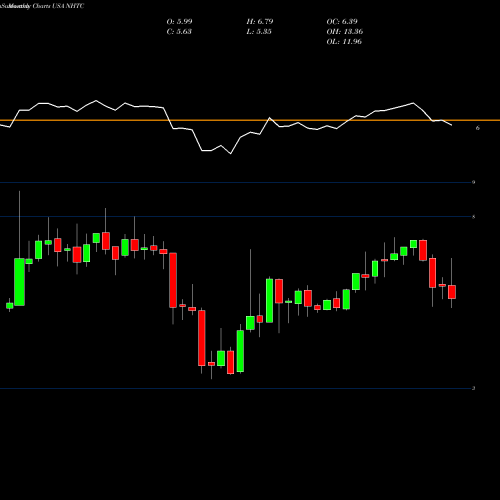Click the 'OC: 6.39' value
Image resolution: width=500 pixels, height=500 pixels.
pyautogui.click(x=342, y=22)
